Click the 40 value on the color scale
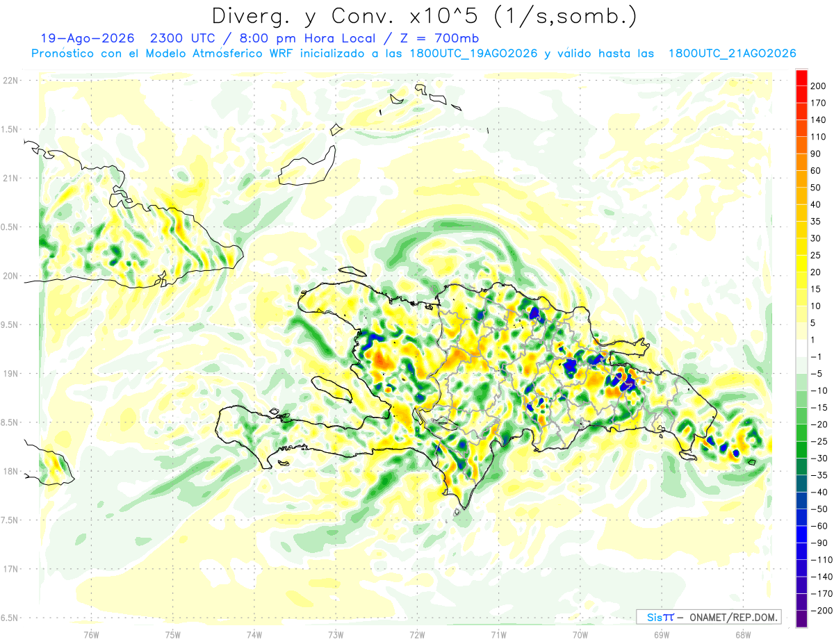This screenshot has width=834, height=644. pos(816,205)
